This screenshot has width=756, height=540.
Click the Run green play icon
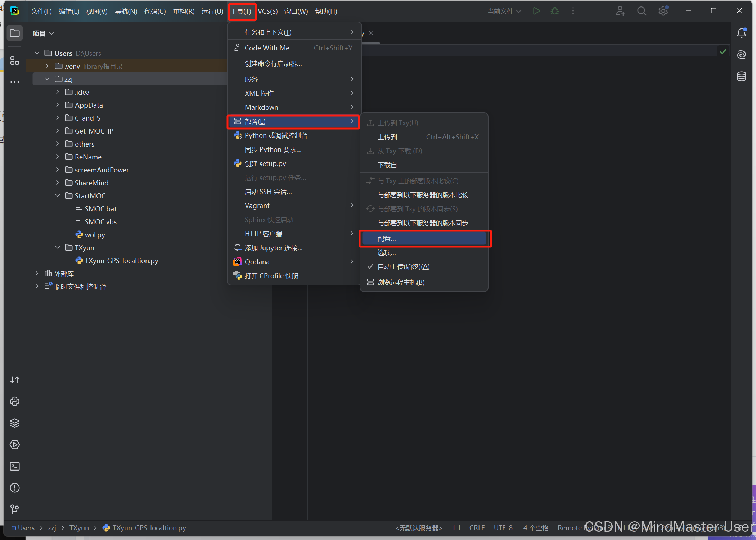[x=536, y=11]
